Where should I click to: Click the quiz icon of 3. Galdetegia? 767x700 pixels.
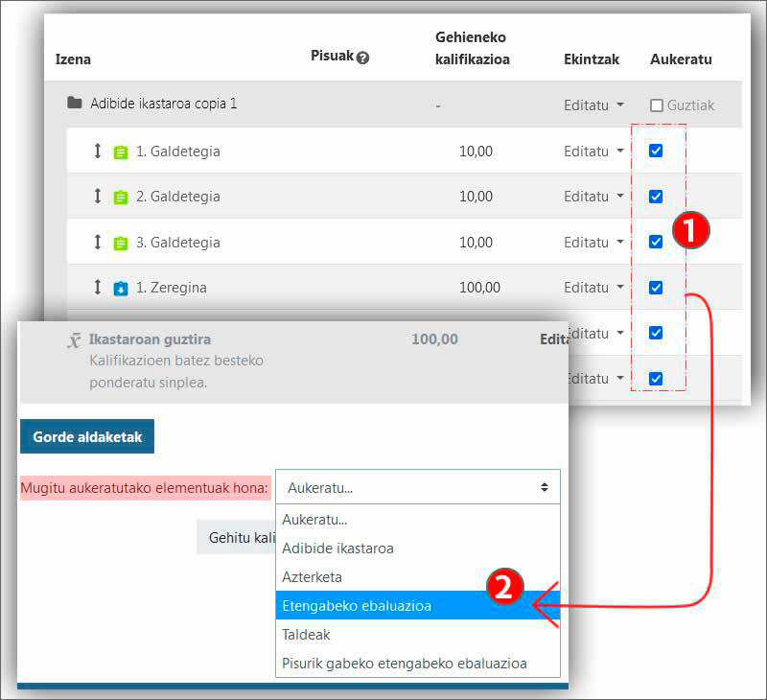coord(121,243)
